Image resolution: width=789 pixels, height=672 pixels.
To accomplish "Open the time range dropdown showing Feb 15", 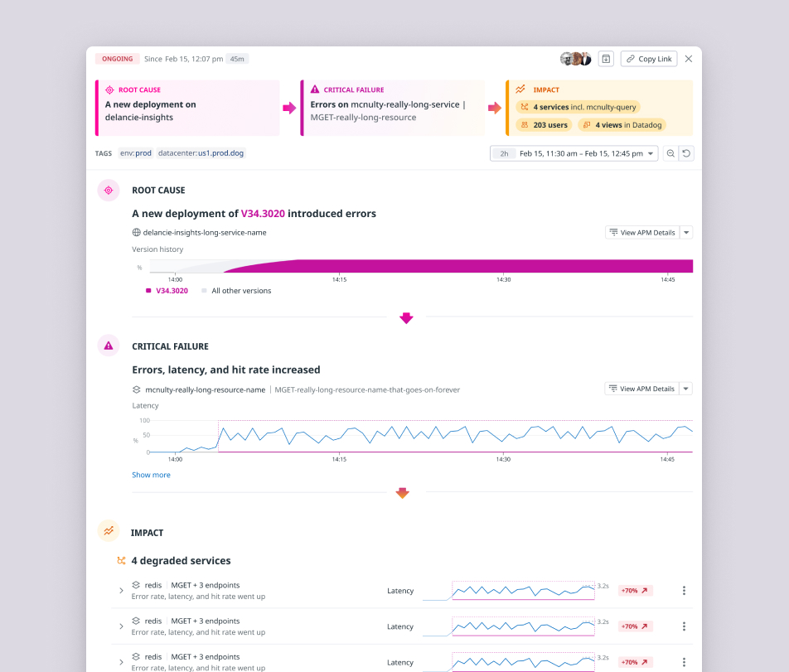I will coord(574,153).
